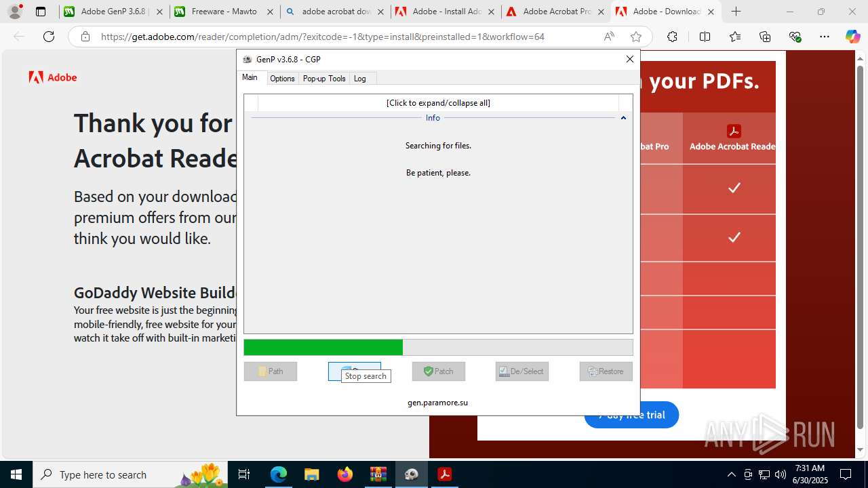Viewport: 868px width, 488px height.
Task: Click the expand/collapse all header
Action: [x=438, y=103]
